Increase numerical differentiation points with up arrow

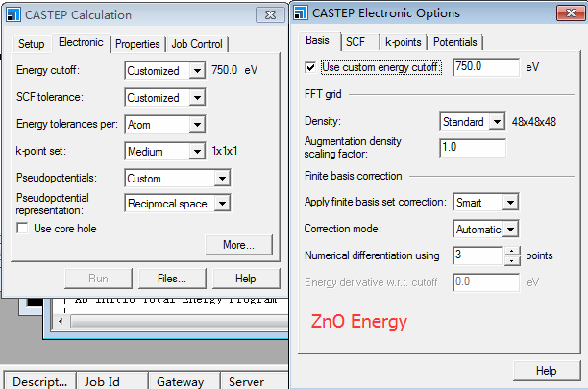point(512,251)
